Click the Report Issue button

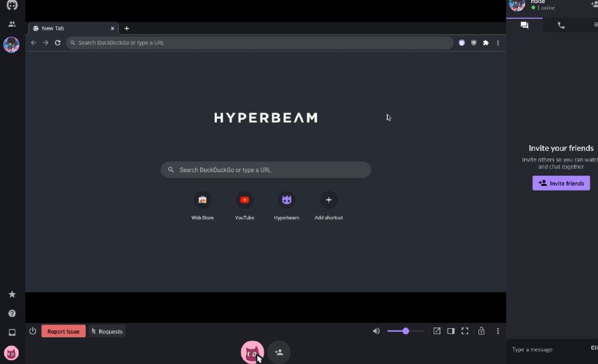tap(64, 331)
